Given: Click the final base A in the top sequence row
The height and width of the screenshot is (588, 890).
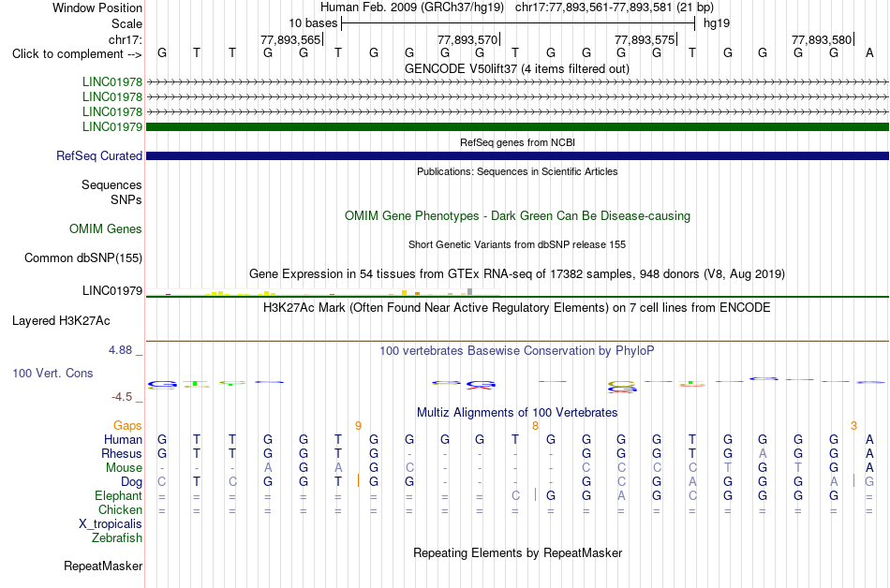Looking at the screenshot, I should tap(869, 53).
